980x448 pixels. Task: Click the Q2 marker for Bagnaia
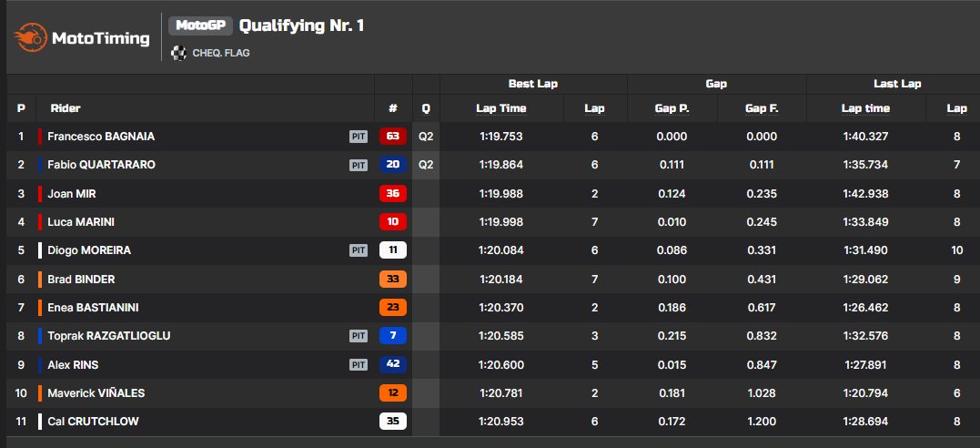426,137
